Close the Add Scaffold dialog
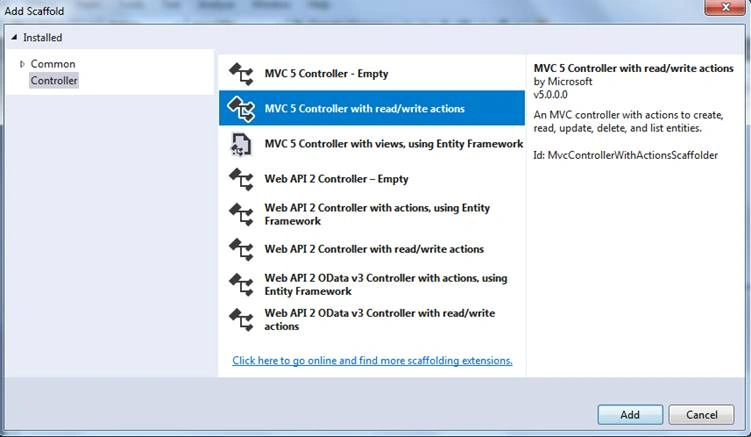The width and height of the screenshot is (751, 437). [725, 7]
